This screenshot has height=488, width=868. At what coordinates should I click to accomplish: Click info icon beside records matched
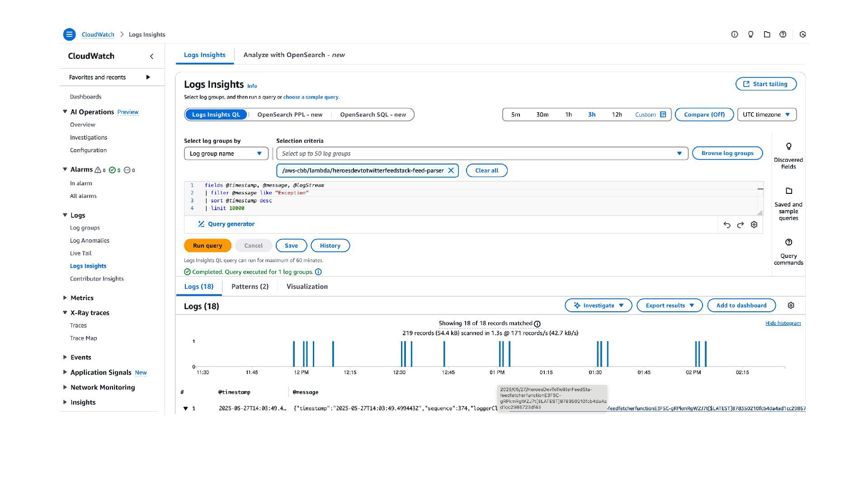[537, 324]
